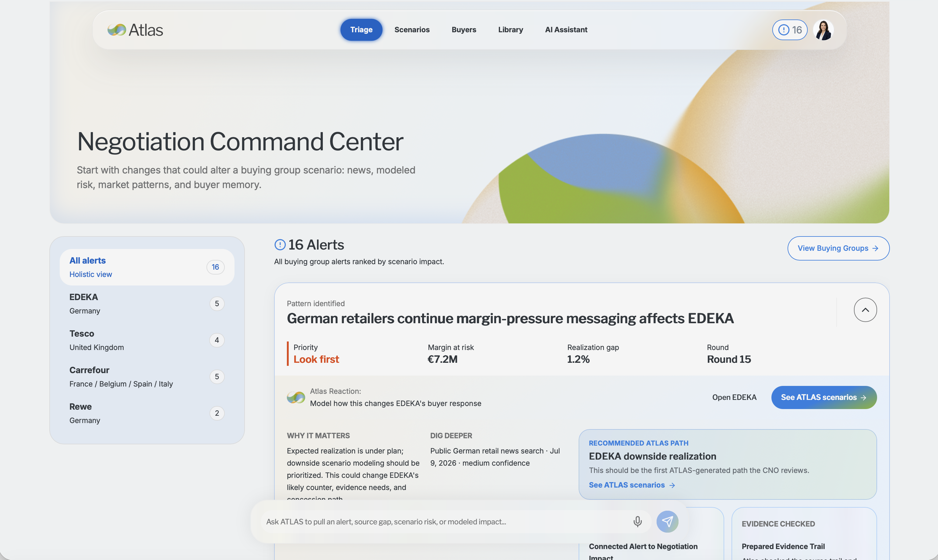Viewport: 938px width, 560px height.
Task: Open the Library tab
Action: 510,30
